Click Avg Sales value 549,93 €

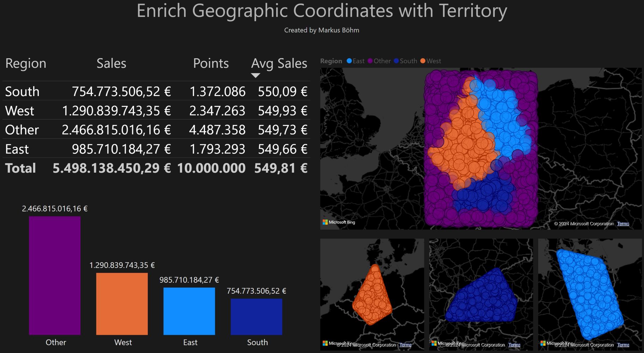pos(283,111)
